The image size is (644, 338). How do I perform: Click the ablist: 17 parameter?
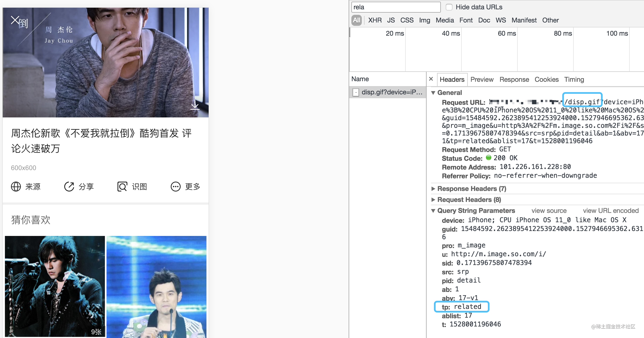pos(457,316)
